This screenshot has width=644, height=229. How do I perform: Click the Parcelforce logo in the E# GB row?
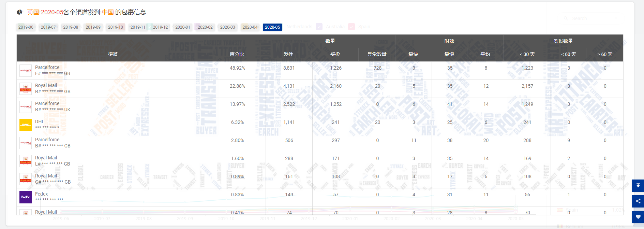(26, 71)
